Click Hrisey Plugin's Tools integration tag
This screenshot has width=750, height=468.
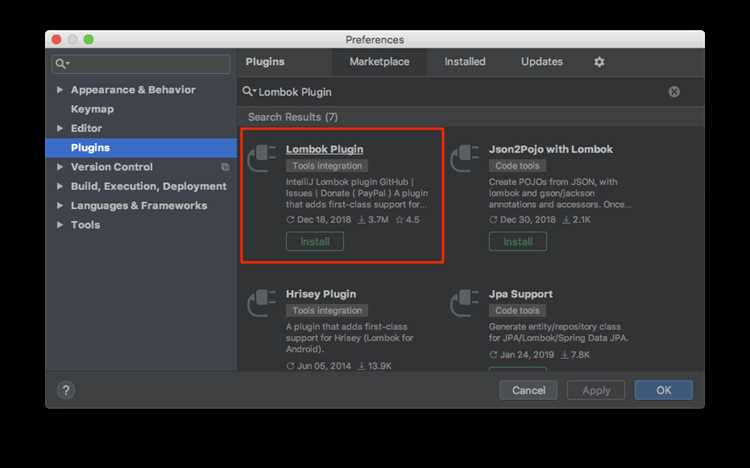coord(327,311)
